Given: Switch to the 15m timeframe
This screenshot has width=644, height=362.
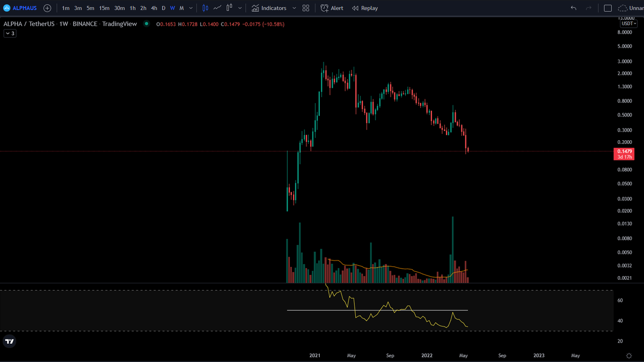Looking at the screenshot, I should coord(104,8).
